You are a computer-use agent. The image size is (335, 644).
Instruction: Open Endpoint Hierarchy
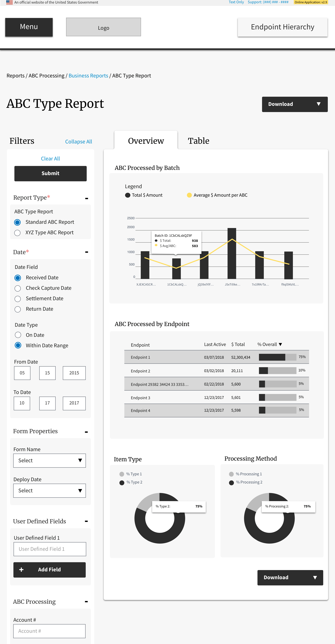click(282, 27)
